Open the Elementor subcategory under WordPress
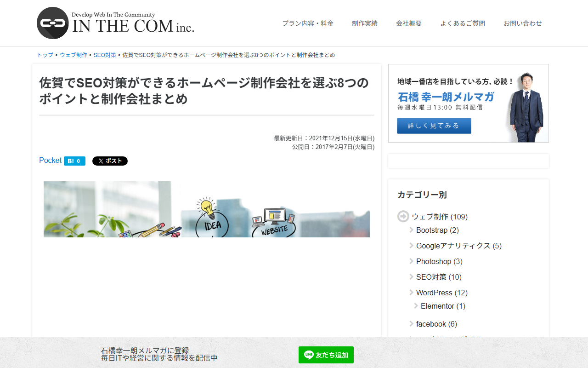This screenshot has width=588, height=368. click(437, 306)
